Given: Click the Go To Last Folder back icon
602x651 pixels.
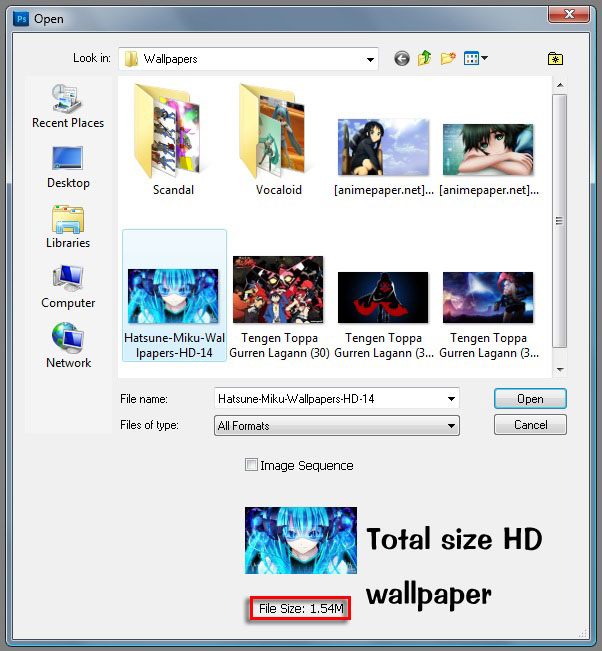Looking at the screenshot, I should (x=401, y=59).
